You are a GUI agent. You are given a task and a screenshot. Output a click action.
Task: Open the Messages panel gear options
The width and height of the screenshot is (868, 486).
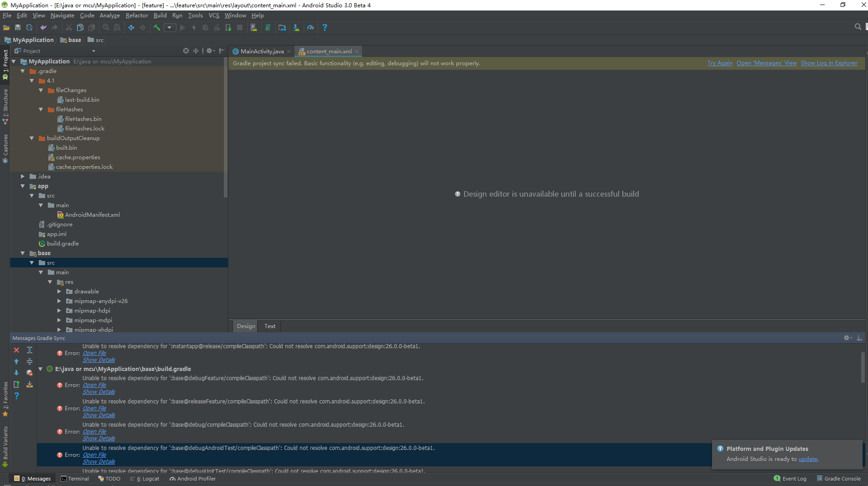[848, 338]
